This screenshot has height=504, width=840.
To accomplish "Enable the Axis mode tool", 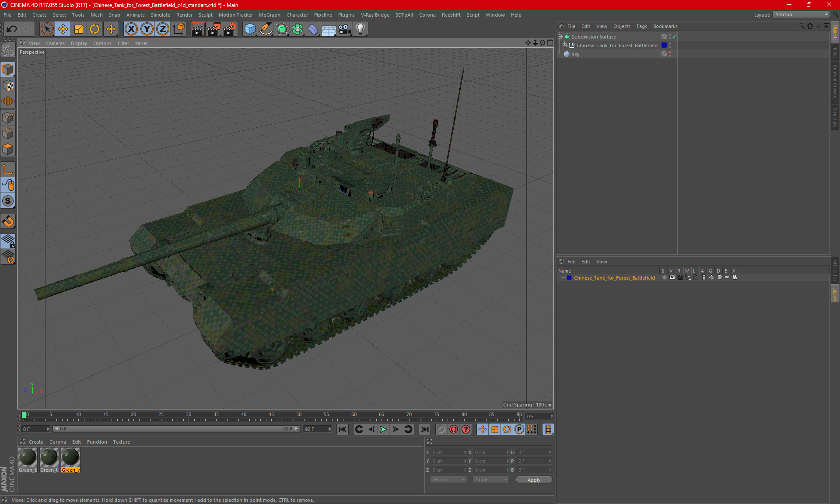I will pos(8,169).
